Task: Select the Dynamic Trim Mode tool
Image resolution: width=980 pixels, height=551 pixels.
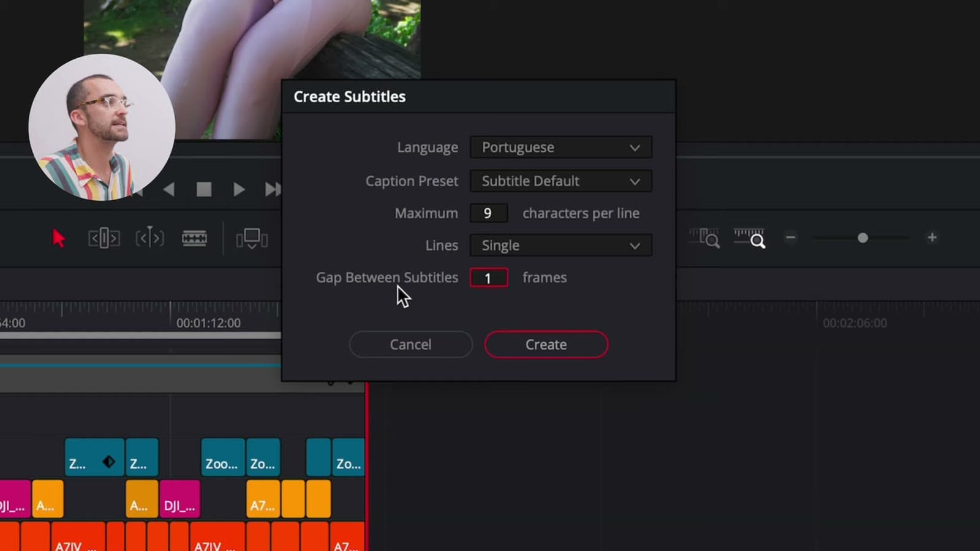Action: (x=149, y=238)
